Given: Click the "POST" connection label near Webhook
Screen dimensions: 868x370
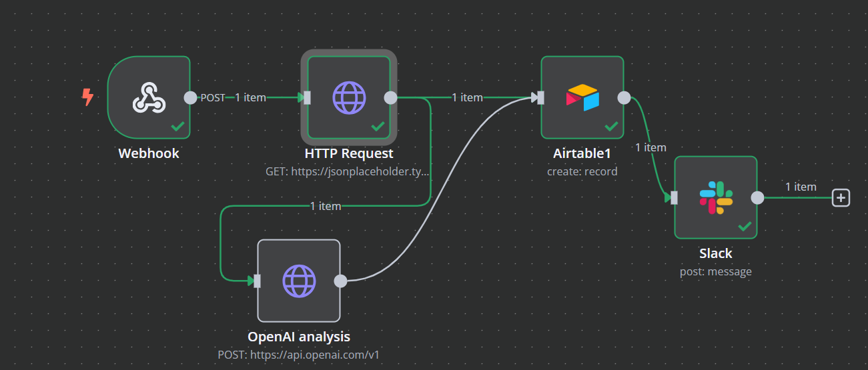Looking at the screenshot, I should tap(213, 97).
